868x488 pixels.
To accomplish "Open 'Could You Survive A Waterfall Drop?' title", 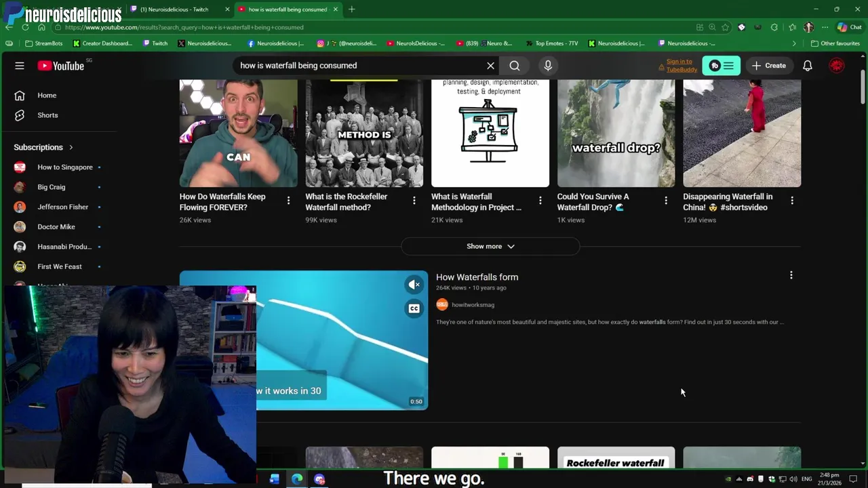I will [x=593, y=202].
